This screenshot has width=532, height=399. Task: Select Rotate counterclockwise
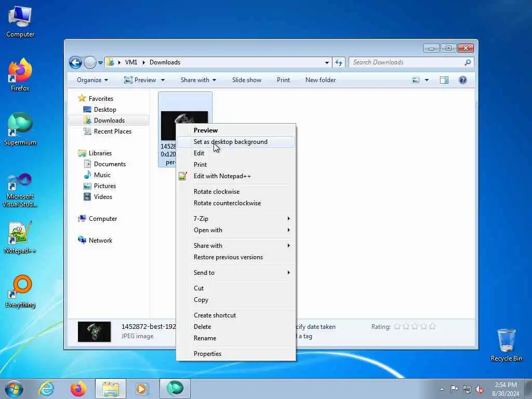(x=236, y=203)
